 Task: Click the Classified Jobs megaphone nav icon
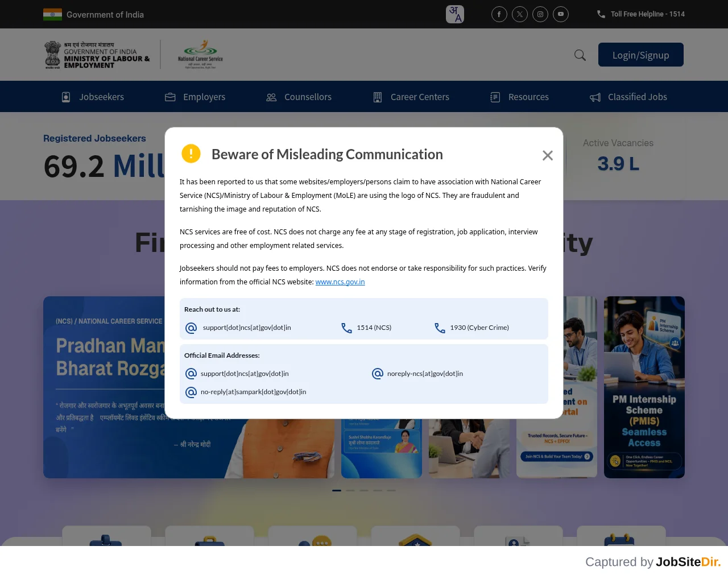coord(595,97)
